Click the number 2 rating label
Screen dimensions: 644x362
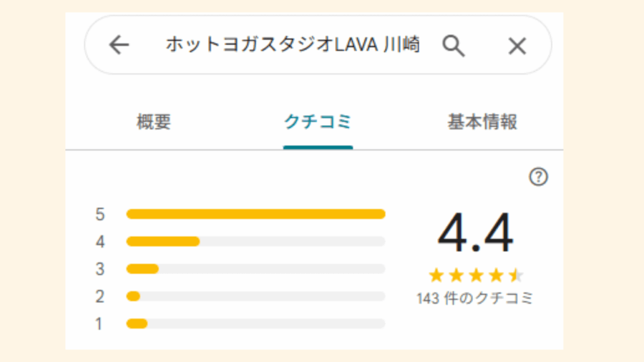100,296
